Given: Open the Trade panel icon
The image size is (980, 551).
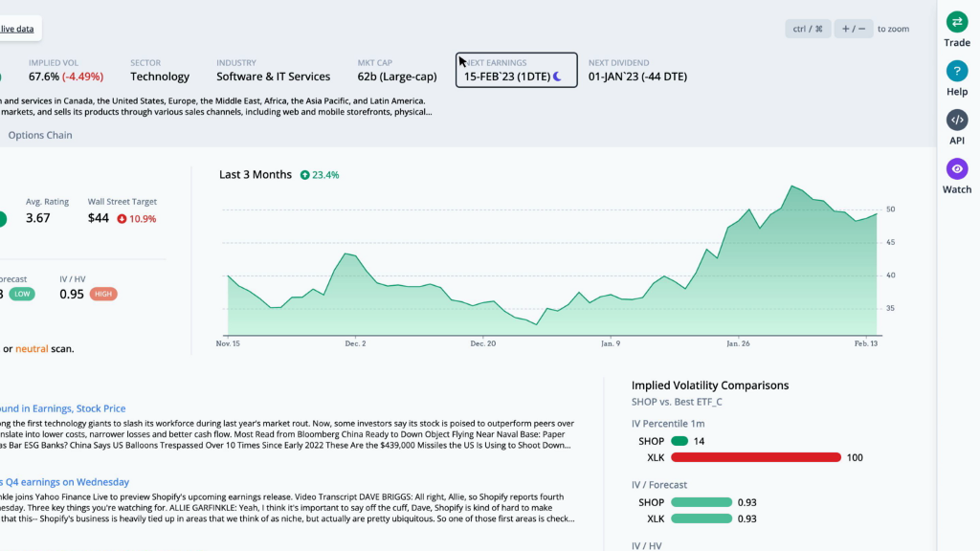Looking at the screenshot, I should pos(957,22).
